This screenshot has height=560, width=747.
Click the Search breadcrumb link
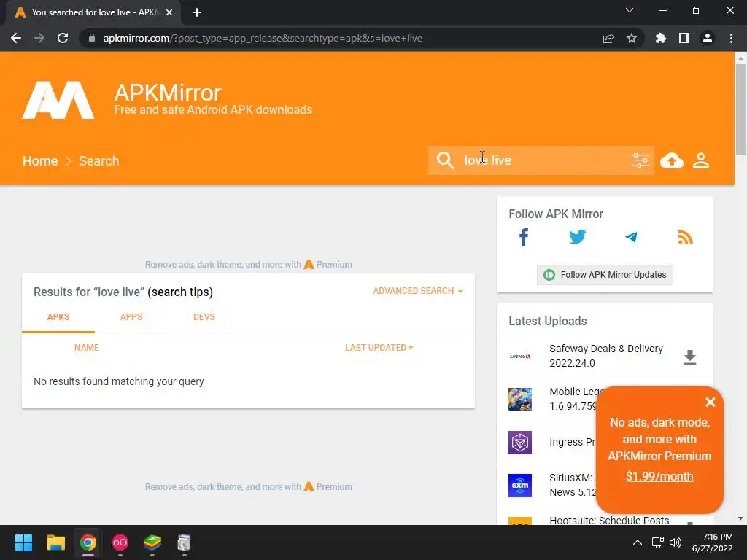[x=98, y=161]
